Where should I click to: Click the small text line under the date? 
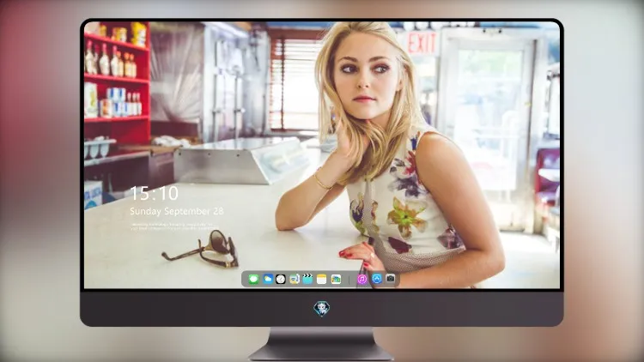(x=174, y=226)
